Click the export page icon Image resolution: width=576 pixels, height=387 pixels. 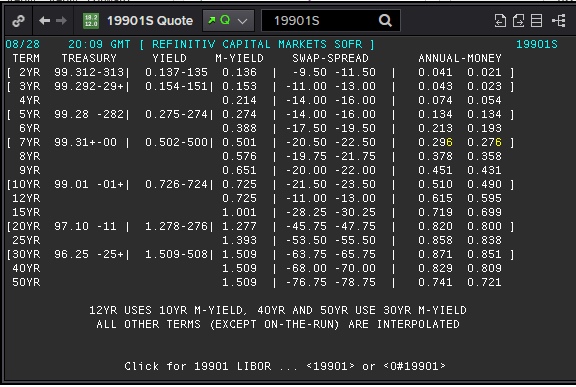tap(518, 21)
